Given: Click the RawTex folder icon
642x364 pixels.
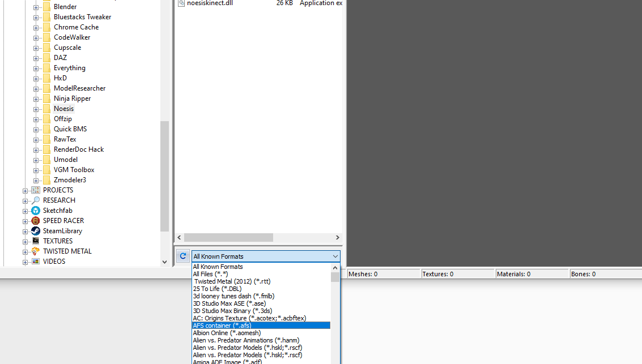Looking at the screenshot, I should pos(46,139).
